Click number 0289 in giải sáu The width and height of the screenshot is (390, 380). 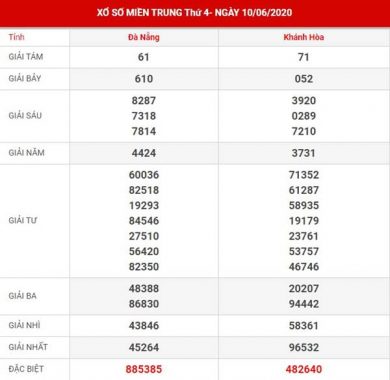[304, 116]
